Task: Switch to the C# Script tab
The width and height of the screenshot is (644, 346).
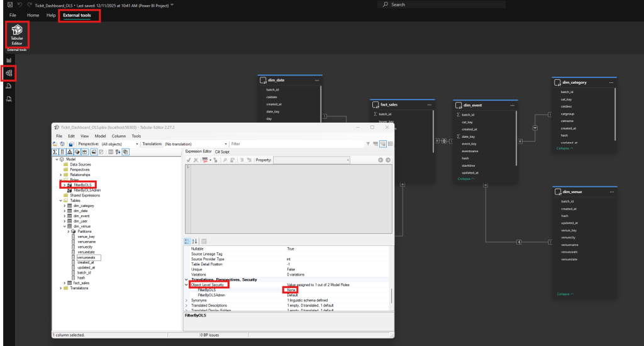Action: point(223,152)
